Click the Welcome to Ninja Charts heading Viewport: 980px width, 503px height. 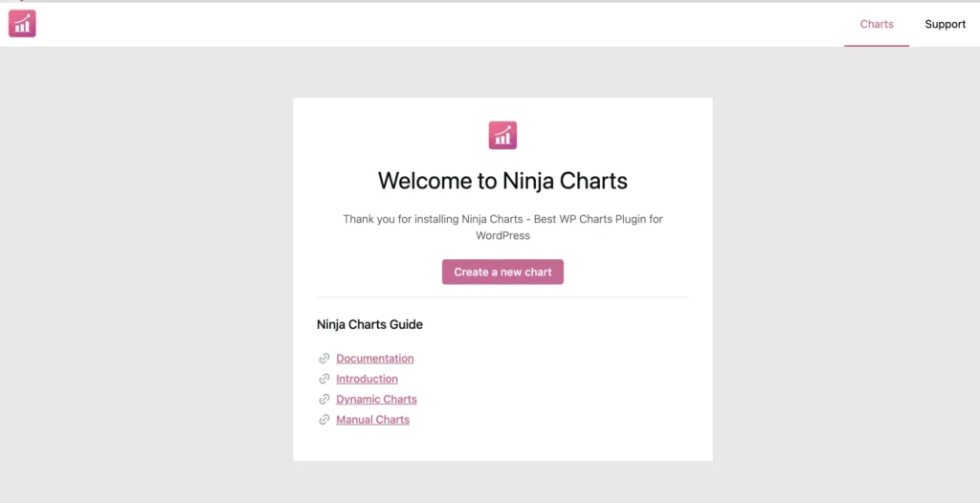pos(502,181)
